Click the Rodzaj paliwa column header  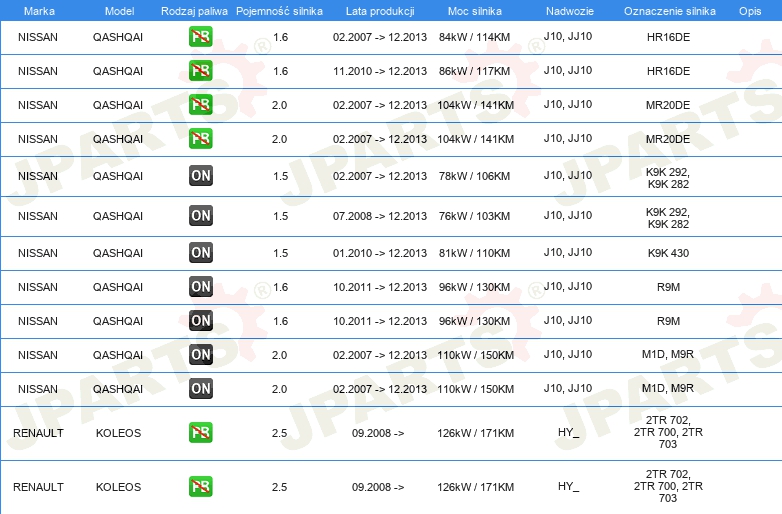194,11
